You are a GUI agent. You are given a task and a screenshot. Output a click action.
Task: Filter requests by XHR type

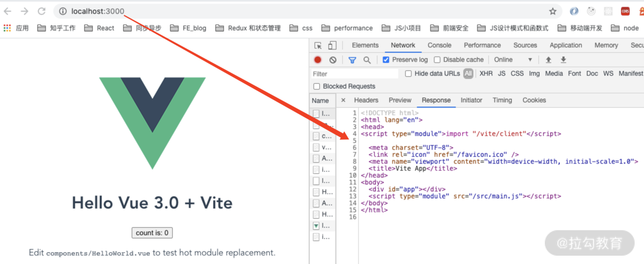point(486,74)
